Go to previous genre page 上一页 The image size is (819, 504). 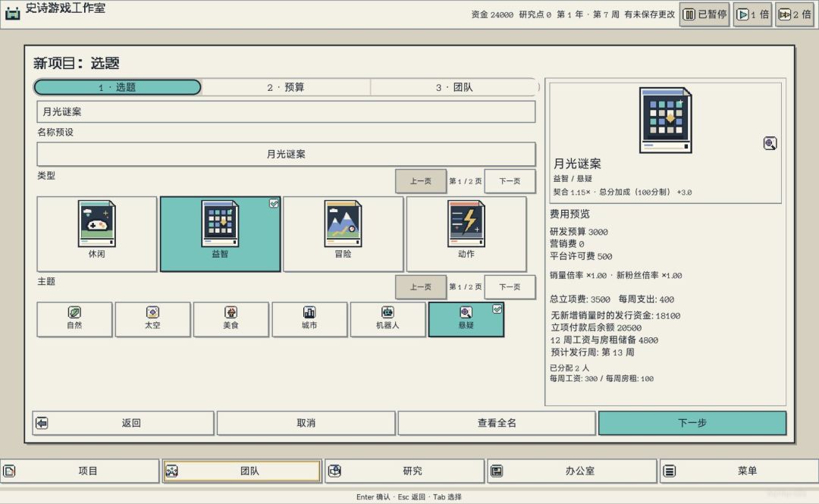(420, 181)
